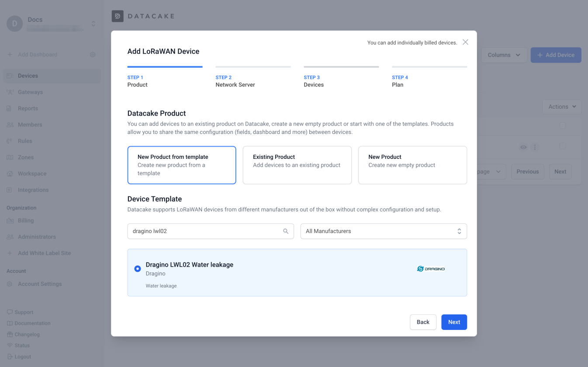Click the 'Water leakage' tag text
Image resolution: width=588 pixels, height=367 pixels.
[161, 286]
